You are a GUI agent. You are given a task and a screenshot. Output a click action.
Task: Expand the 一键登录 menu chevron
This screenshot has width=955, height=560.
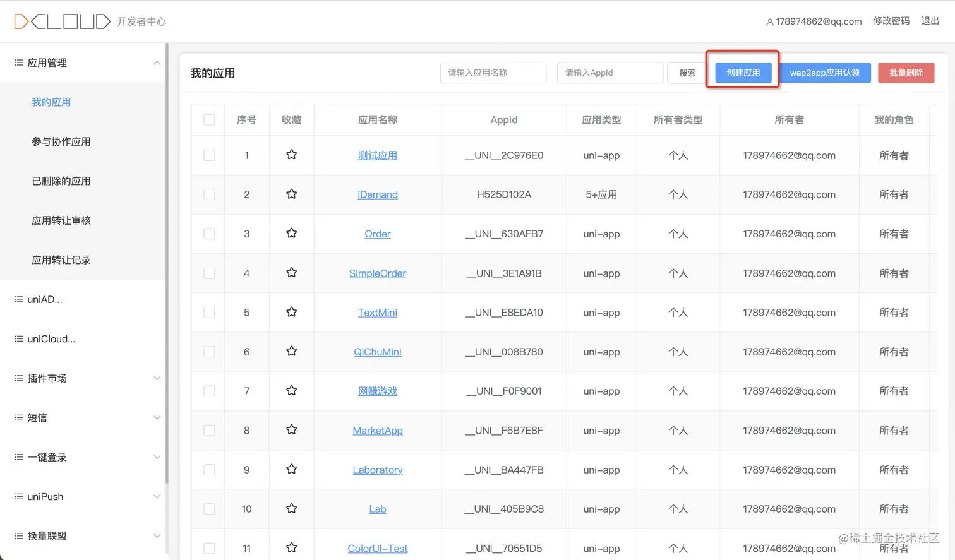[x=157, y=457]
